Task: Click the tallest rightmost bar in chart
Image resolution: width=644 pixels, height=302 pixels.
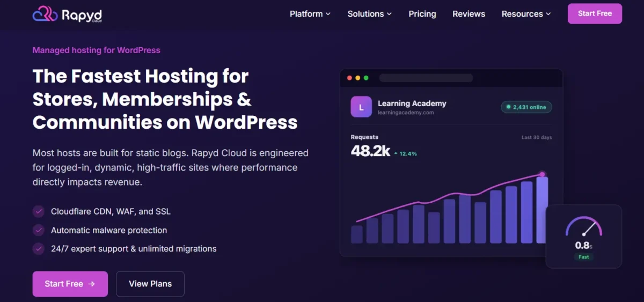Action: click(x=542, y=210)
